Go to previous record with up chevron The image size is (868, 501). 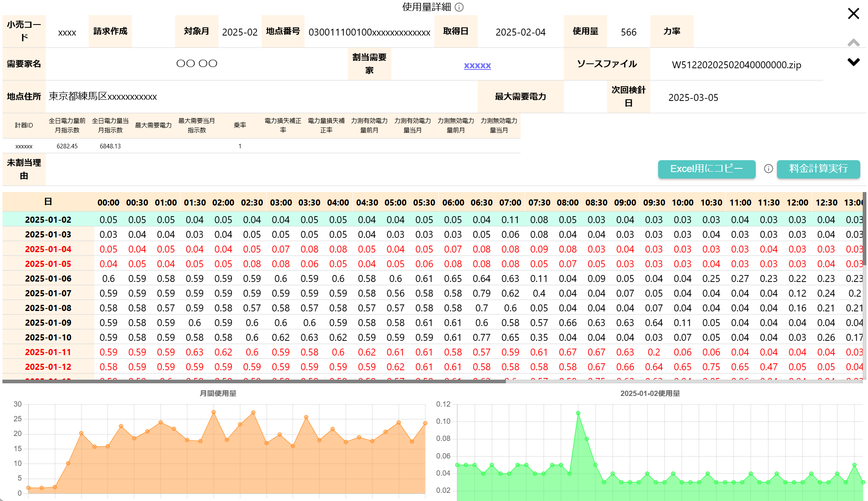[853, 42]
